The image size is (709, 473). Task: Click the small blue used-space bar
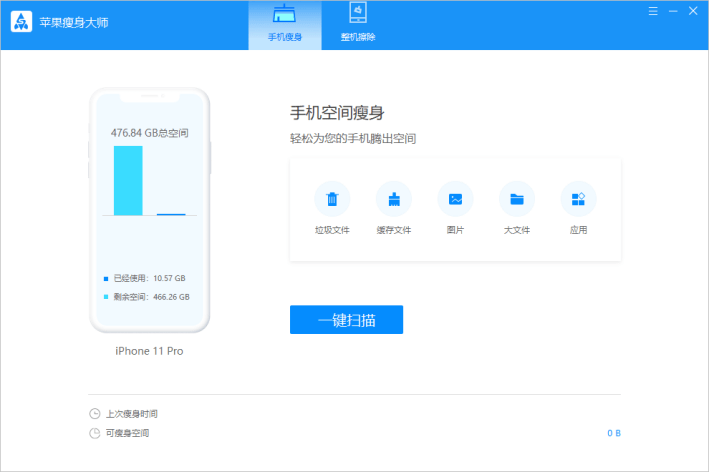pyautogui.click(x=171, y=214)
